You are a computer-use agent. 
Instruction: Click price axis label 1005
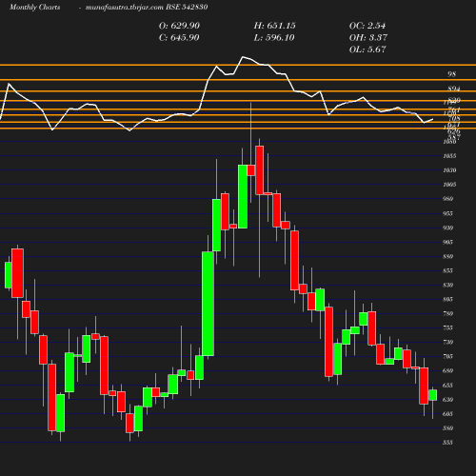(x=449, y=185)
